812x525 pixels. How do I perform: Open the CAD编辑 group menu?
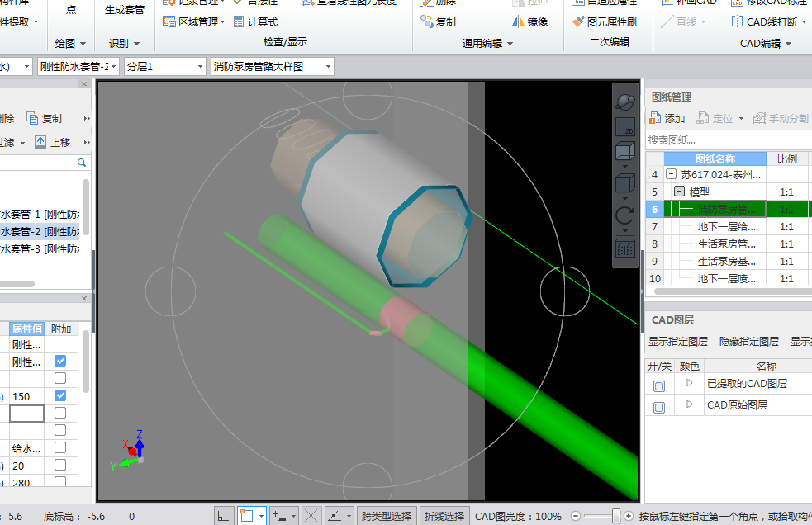click(766, 44)
